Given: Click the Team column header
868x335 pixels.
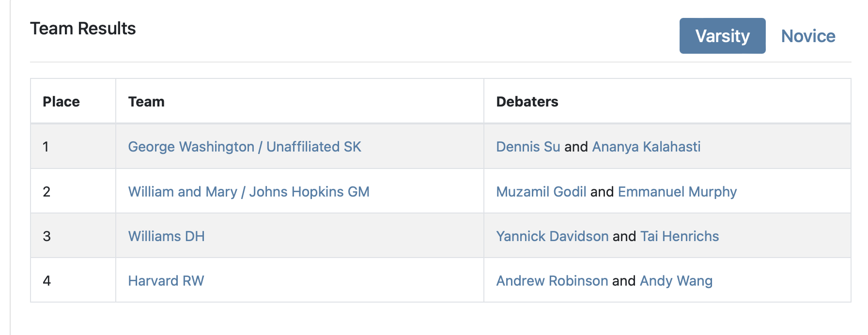Looking at the screenshot, I should pyautogui.click(x=146, y=102).
